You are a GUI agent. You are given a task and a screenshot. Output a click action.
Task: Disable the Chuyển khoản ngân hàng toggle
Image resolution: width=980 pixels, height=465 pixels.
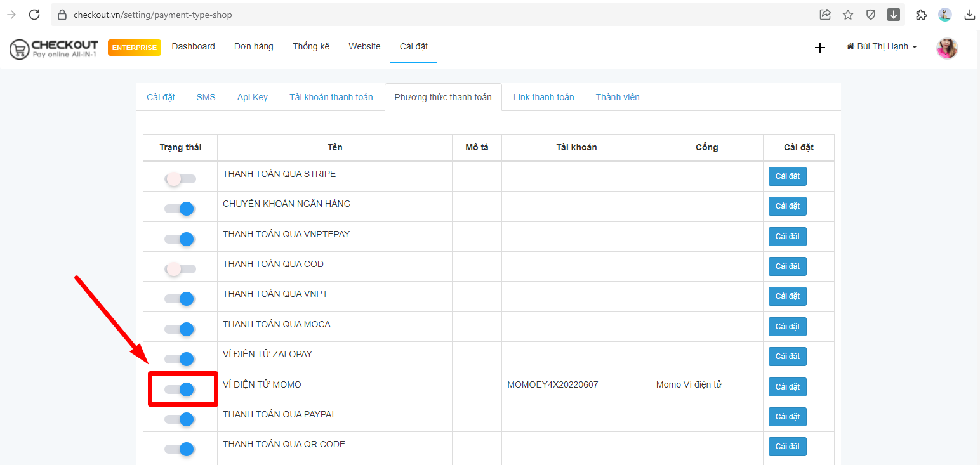pyautogui.click(x=180, y=209)
